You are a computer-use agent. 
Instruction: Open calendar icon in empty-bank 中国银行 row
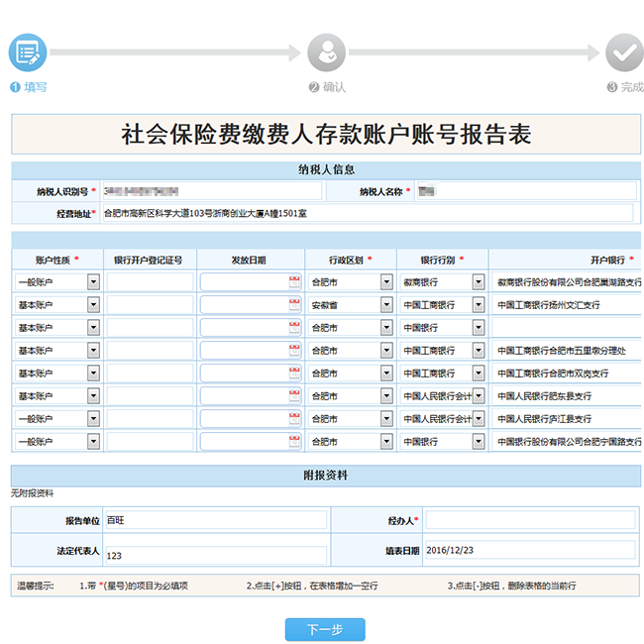coord(294,327)
